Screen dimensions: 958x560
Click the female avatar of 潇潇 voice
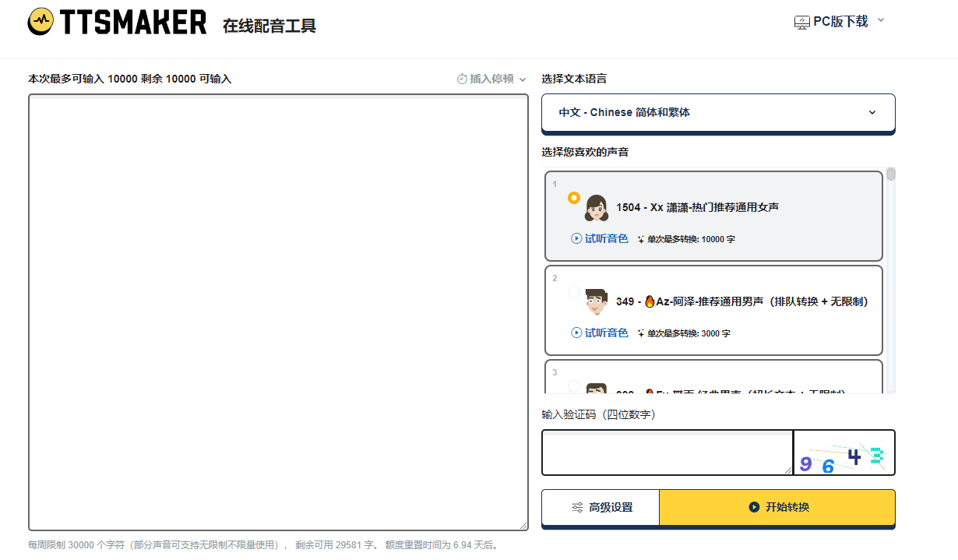pos(596,208)
